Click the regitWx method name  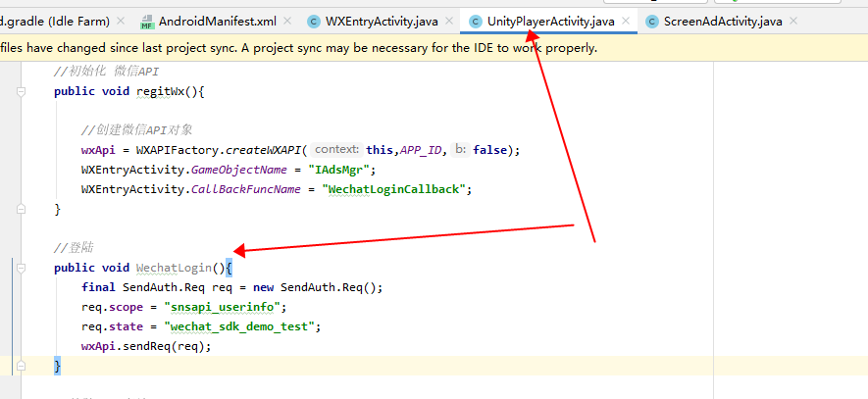click(161, 91)
